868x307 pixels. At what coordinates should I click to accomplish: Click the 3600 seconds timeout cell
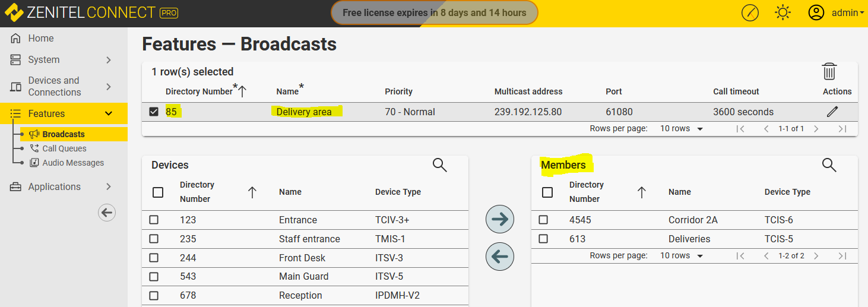point(743,112)
